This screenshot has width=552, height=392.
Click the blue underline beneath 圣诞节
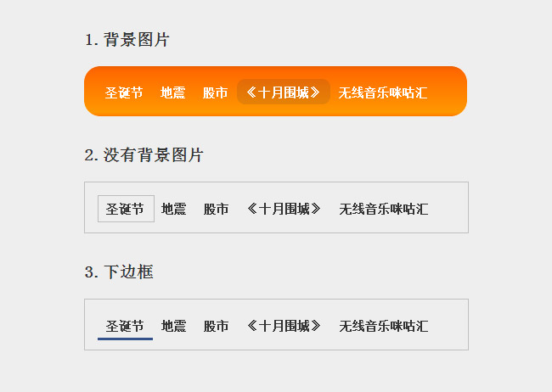pos(125,339)
